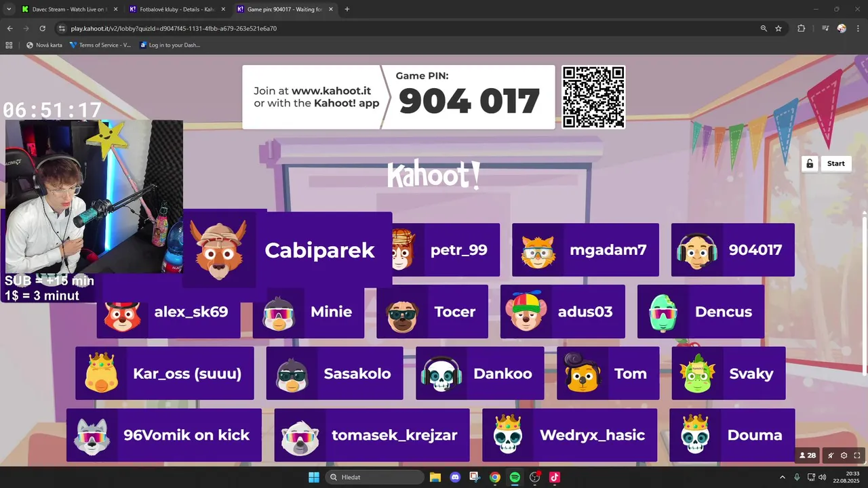Click the QR code to enlarge
This screenshot has width=868, height=488.
[593, 97]
